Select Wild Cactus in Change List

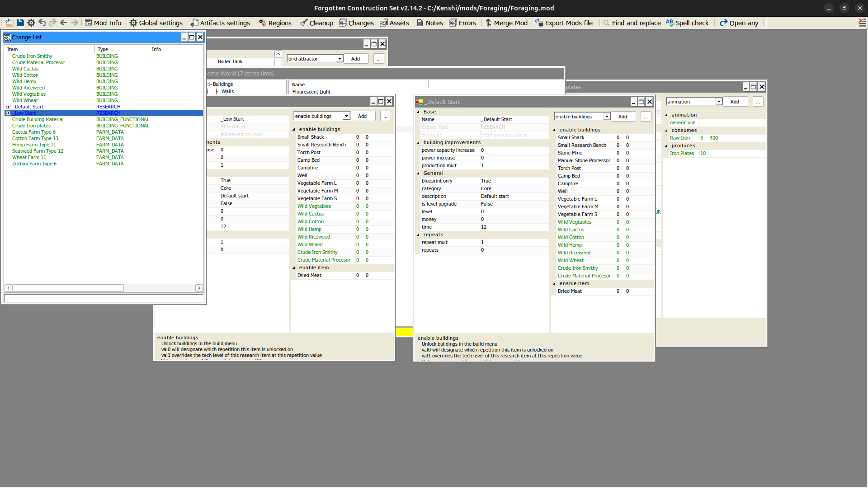point(25,69)
